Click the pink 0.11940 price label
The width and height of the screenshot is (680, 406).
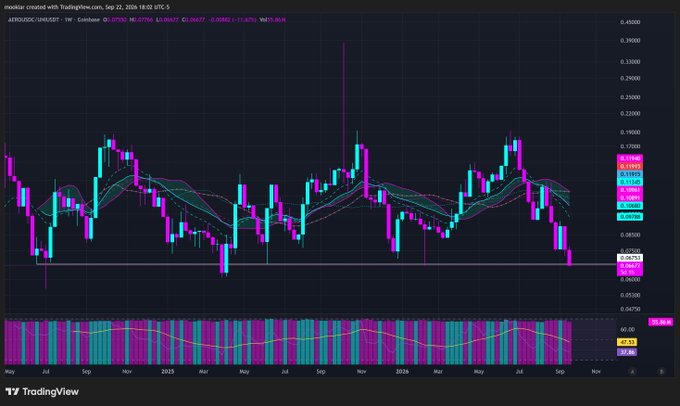630,158
